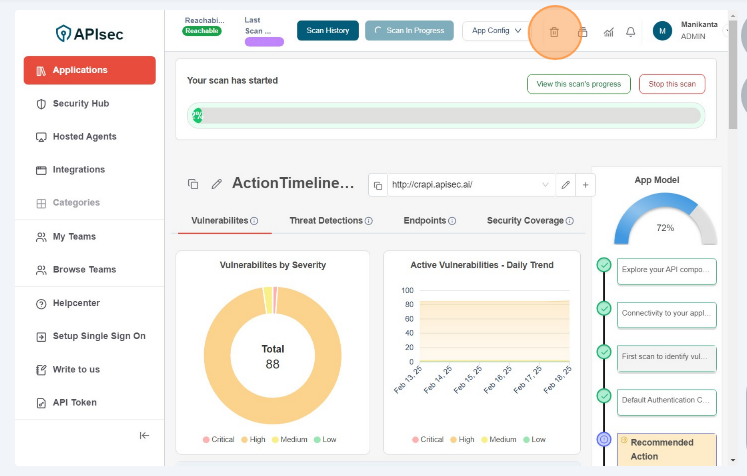
Task: Click info icon beside Security Coverage tab
Action: coord(570,221)
